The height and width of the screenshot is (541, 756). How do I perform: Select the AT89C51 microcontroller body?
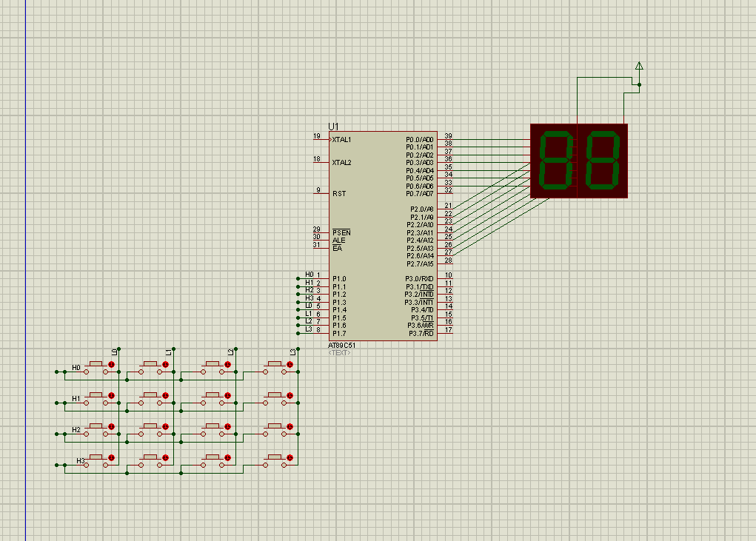384,236
